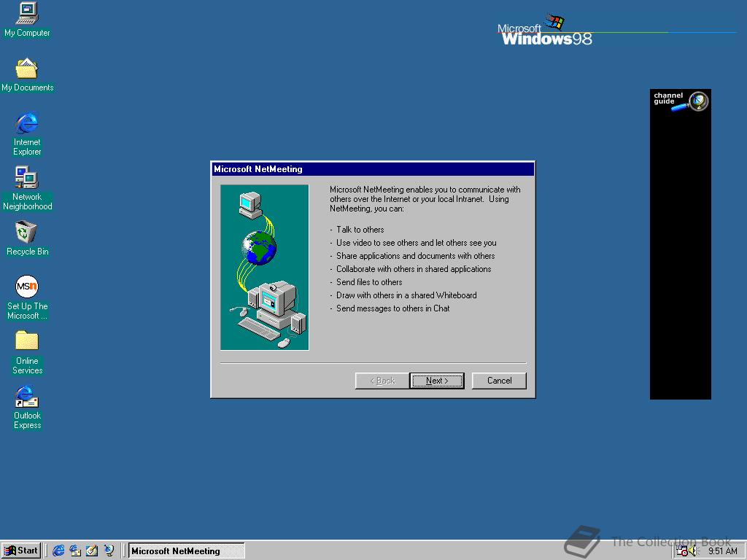
Task: Select the MSN Set Up desktop icon
Action: (x=27, y=297)
